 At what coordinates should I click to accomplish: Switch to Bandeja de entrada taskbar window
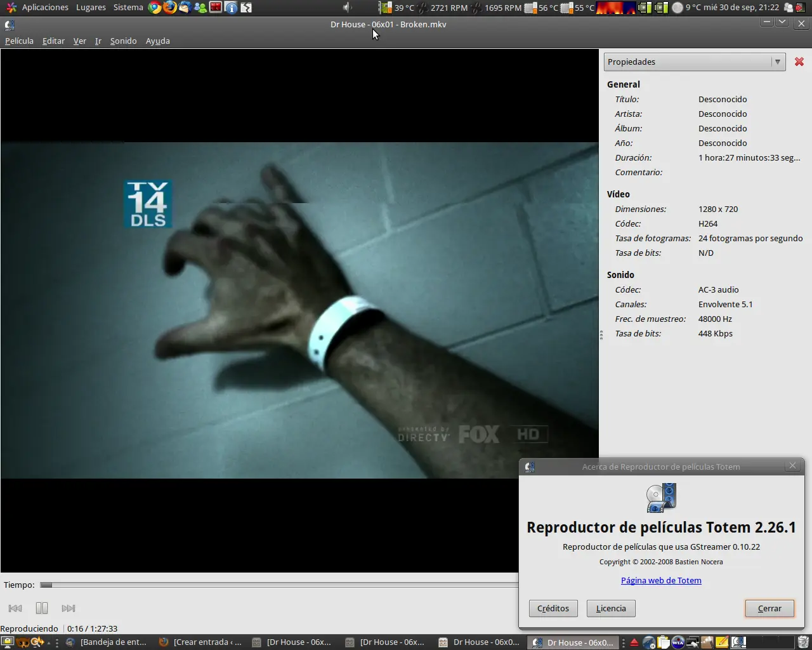pyautogui.click(x=107, y=642)
